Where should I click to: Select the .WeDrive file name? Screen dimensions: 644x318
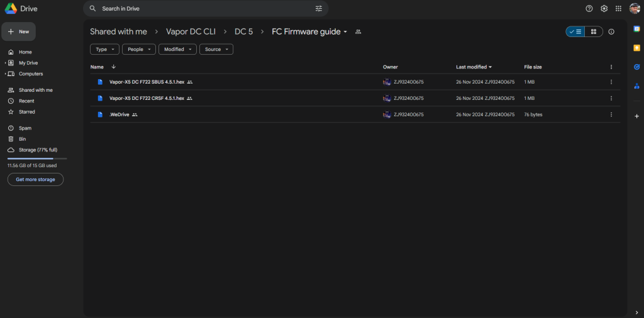pyautogui.click(x=119, y=114)
